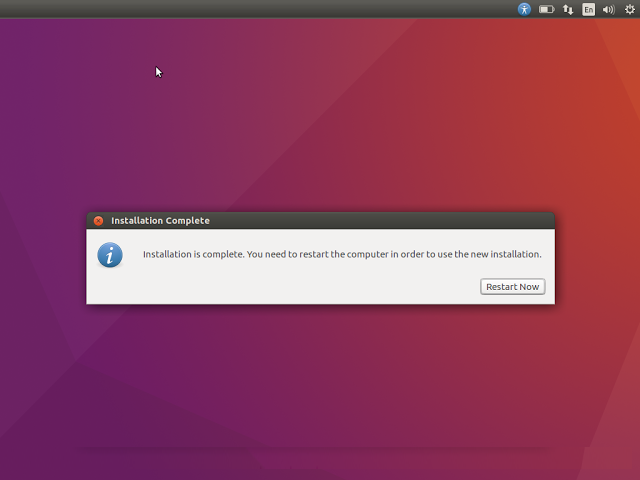Viewport: 640px width, 480px height.
Task: Click the 'Installation is complete' message text
Action: tap(342, 254)
